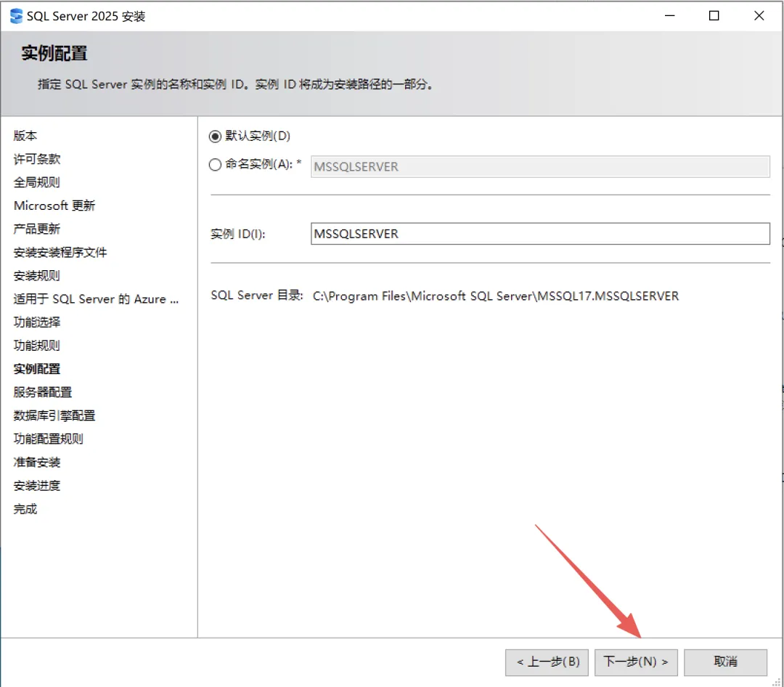
Task: Click the 实例 ID input field
Action: [540, 234]
